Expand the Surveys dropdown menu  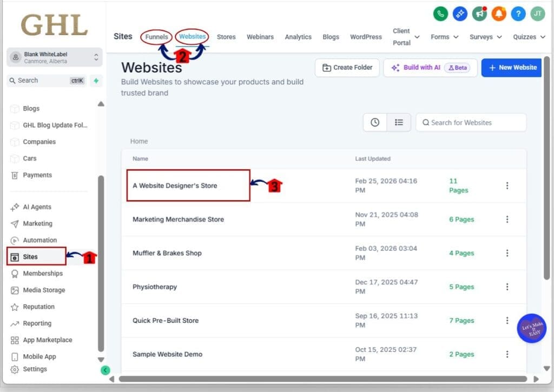pyautogui.click(x=486, y=37)
